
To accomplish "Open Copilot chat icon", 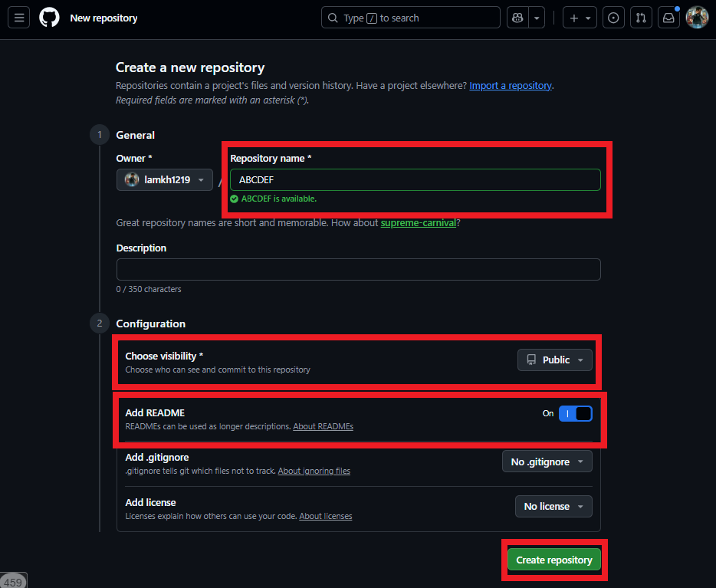I will tap(517, 18).
